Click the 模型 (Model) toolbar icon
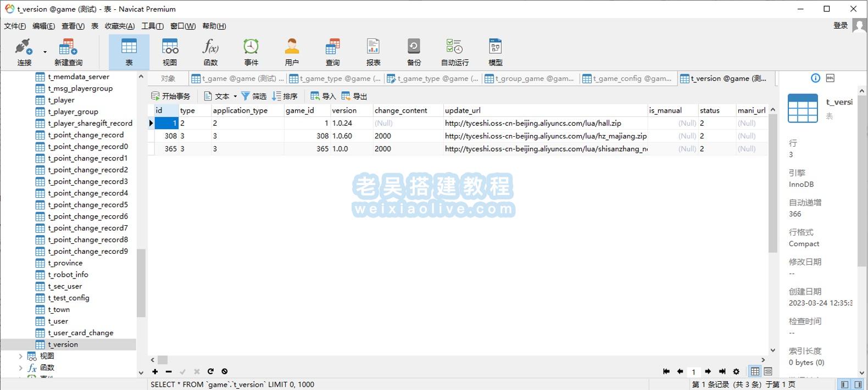868x390 pixels. click(x=495, y=52)
